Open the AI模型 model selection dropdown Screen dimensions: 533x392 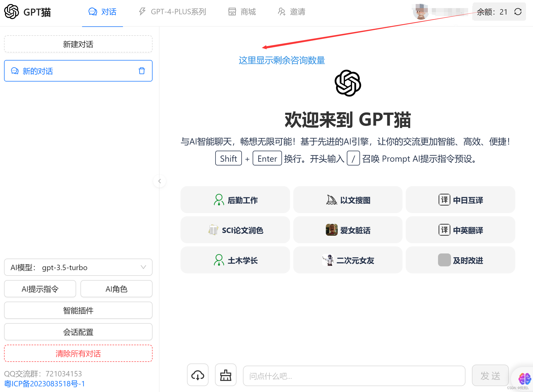coord(78,267)
